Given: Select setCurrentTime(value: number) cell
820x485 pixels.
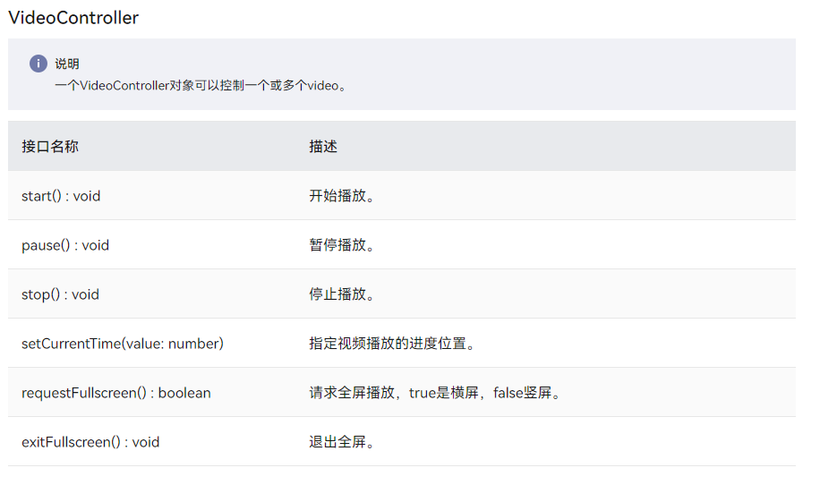Looking at the screenshot, I should tap(122, 344).
